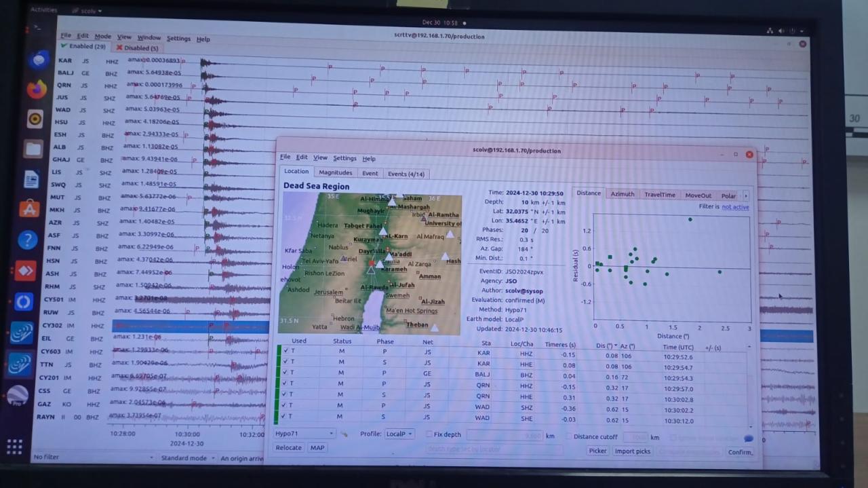Open LibreOffice Writer from the dock
The image size is (868, 488).
[x=32, y=179]
